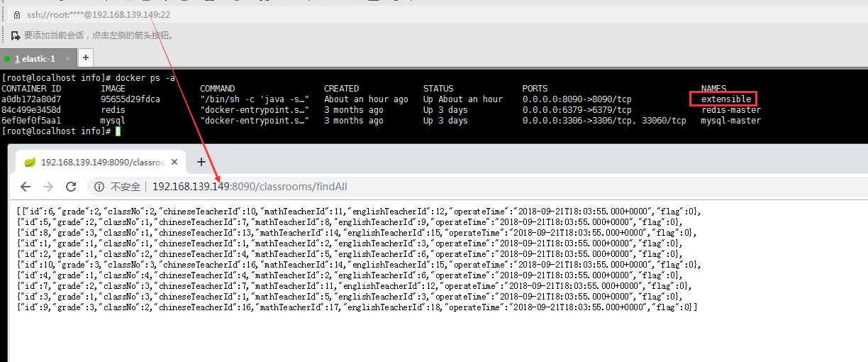
Task: Click the STATUS column header
Action: [438, 89]
